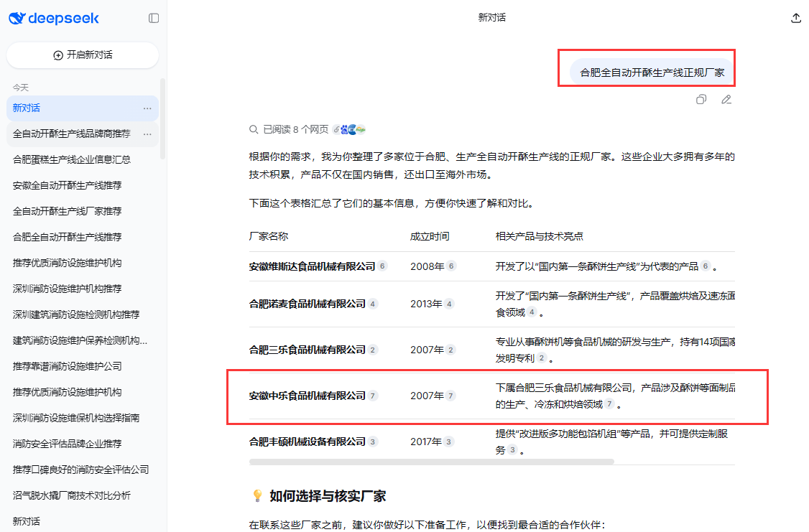The width and height of the screenshot is (809, 532).
Task: Click citation 6 next to 安徽维斯达食品机械有限公司
Action: coord(382,266)
